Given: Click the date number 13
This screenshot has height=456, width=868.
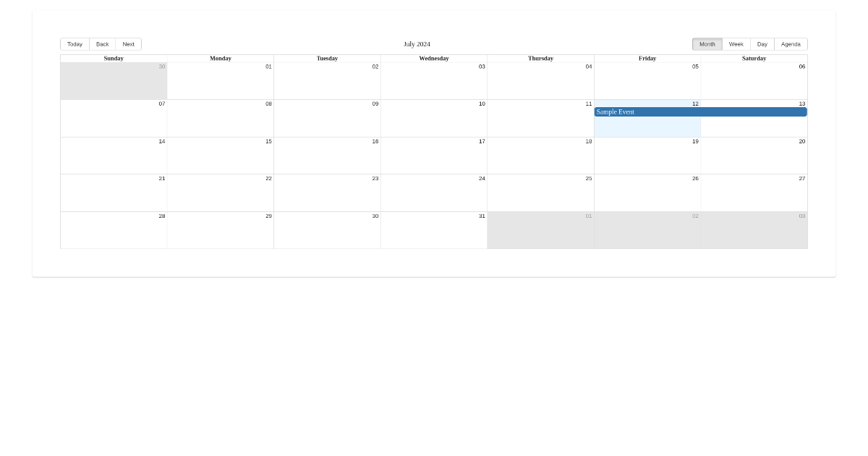Looking at the screenshot, I should click(801, 103).
